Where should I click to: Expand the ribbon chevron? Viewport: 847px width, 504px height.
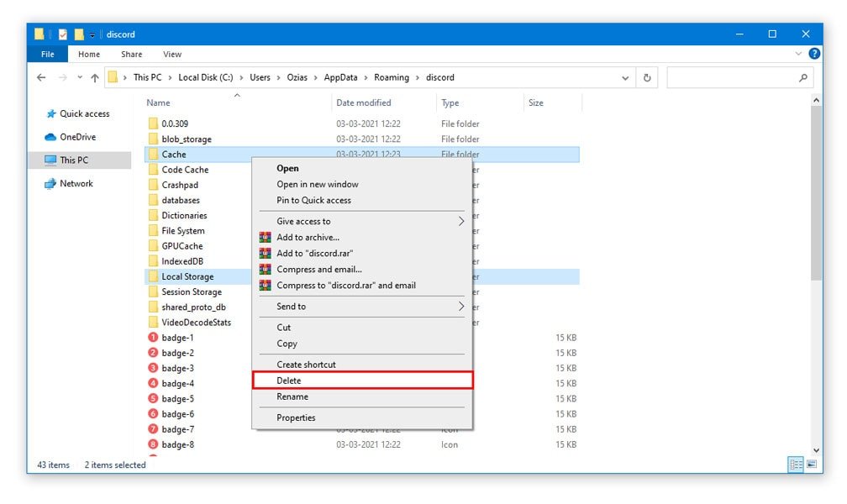click(798, 54)
